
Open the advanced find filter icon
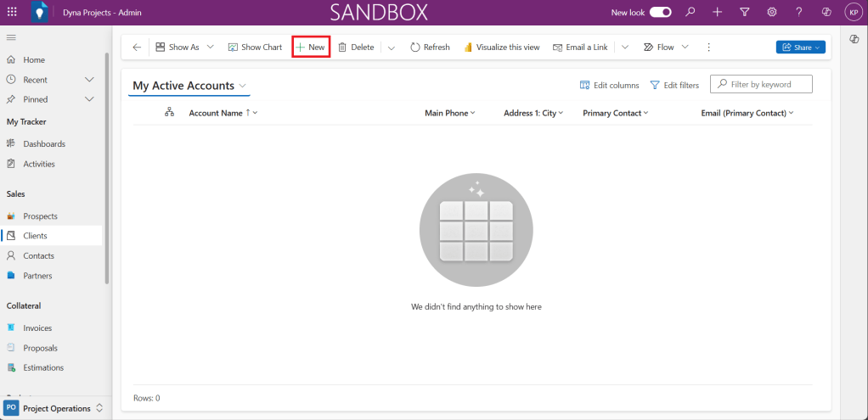744,12
